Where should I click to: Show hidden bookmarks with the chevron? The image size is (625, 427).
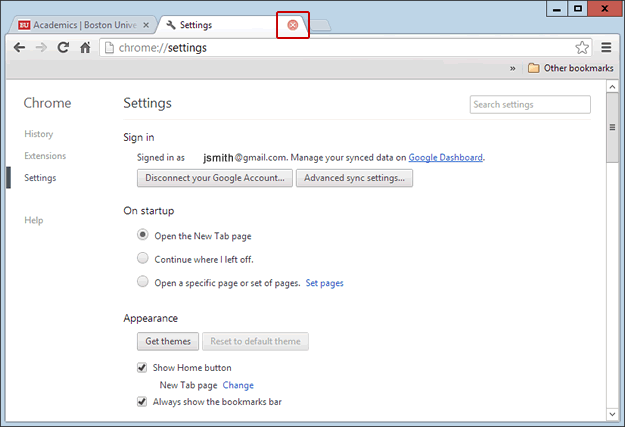point(513,69)
